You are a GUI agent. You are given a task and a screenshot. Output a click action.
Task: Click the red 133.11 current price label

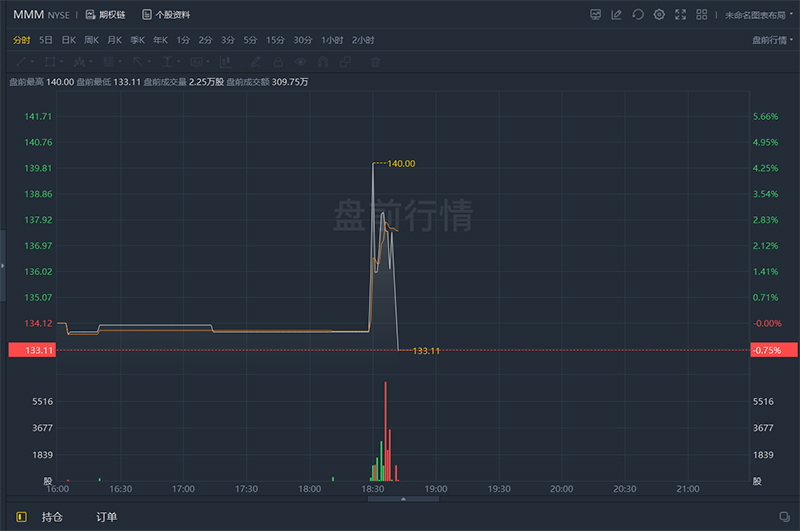(32, 350)
